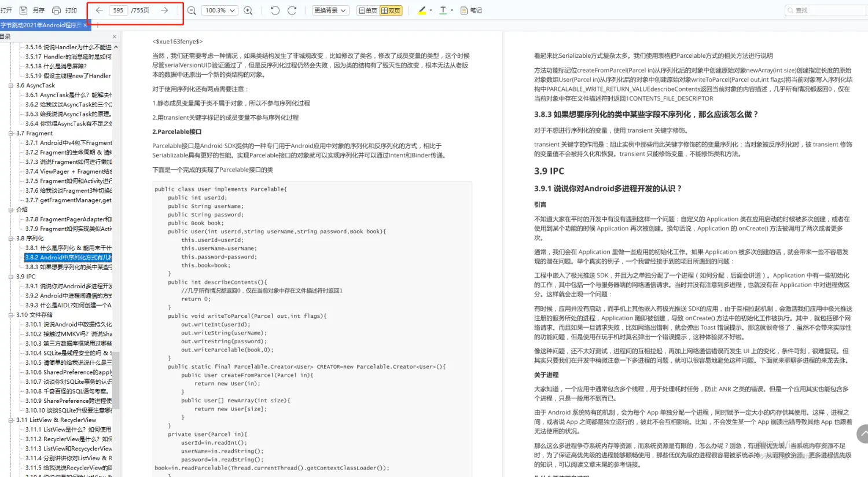The image size is (868, 477).
Task: Open outline entry 3.6.4 你觉得AsyncTask有不足
Action: point(68,123)
